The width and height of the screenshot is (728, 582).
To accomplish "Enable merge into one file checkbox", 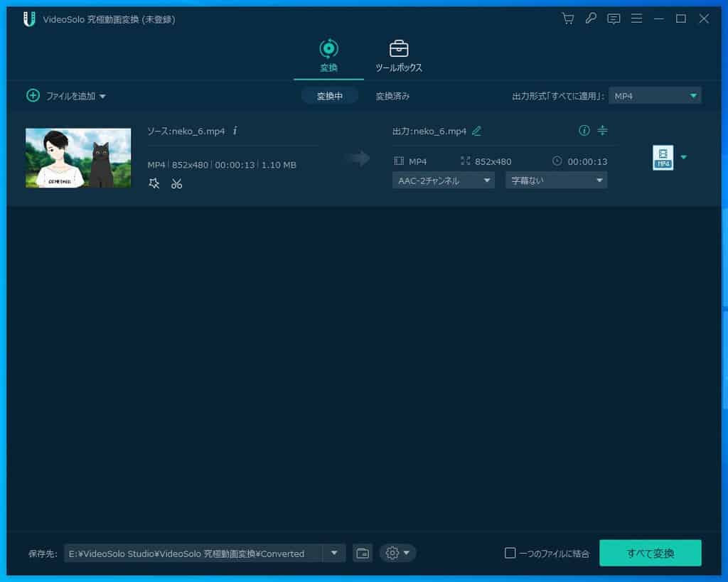I will coord(510,553).
